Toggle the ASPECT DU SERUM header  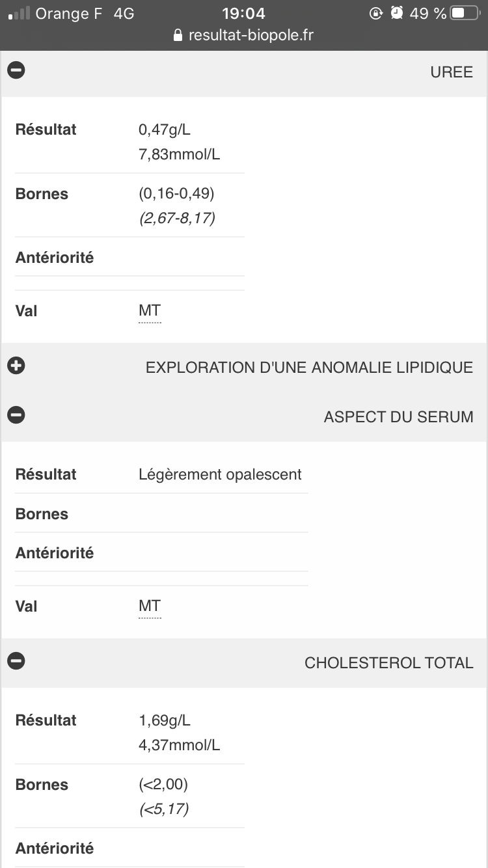[398, 416]
